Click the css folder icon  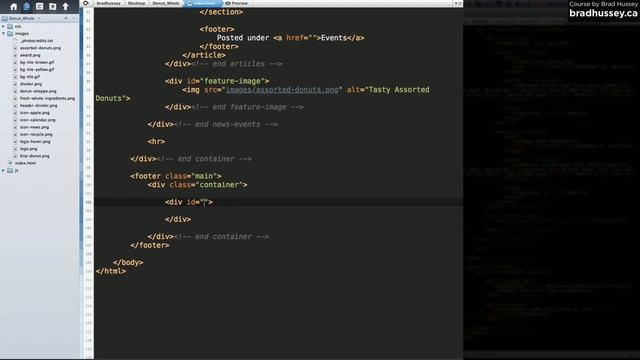click(10, 27)
